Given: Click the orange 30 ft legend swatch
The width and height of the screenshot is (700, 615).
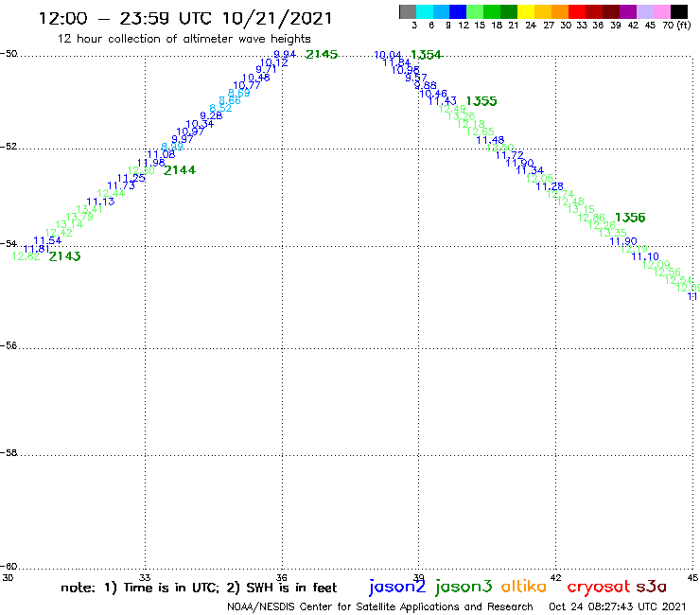Looking at the screenshot, I should point(560,12).
